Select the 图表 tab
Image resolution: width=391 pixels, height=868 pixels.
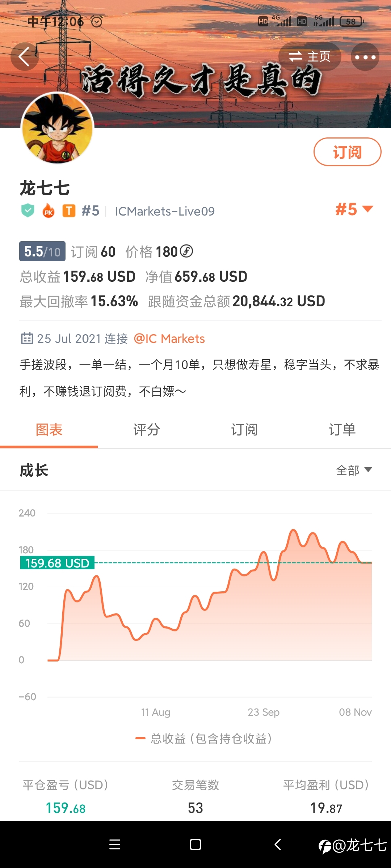(49, 430)
